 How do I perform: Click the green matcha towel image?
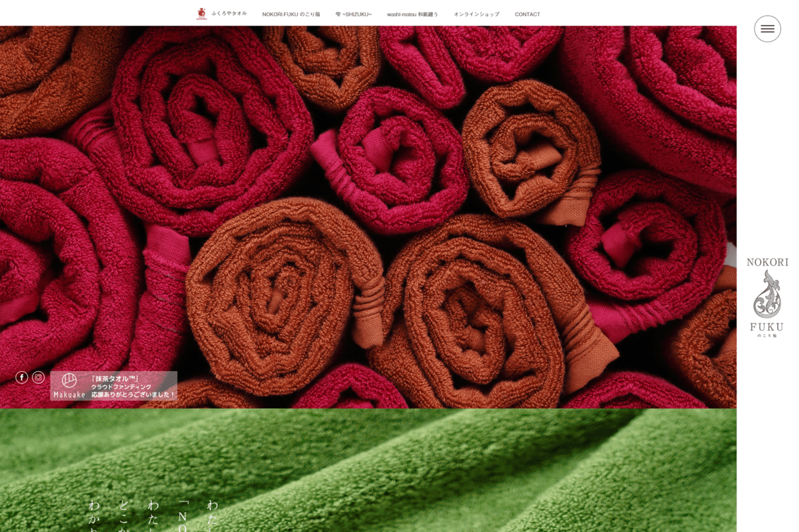(x=437, y=474)
